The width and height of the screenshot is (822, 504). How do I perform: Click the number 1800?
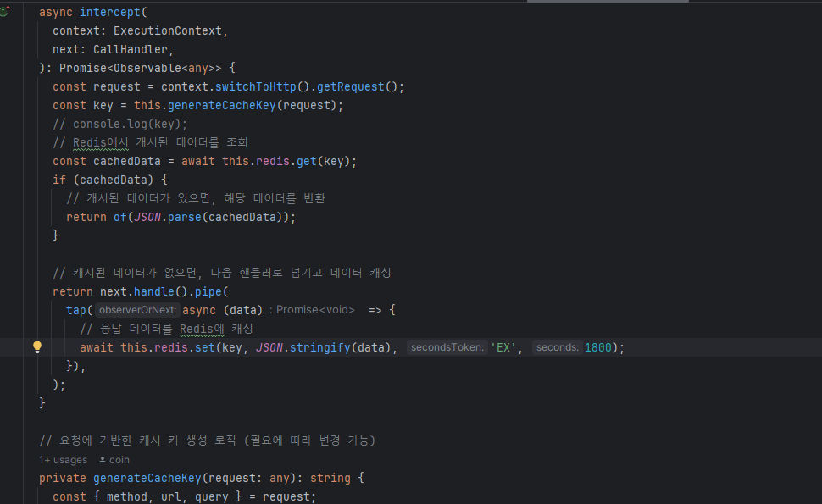point(597,347)
